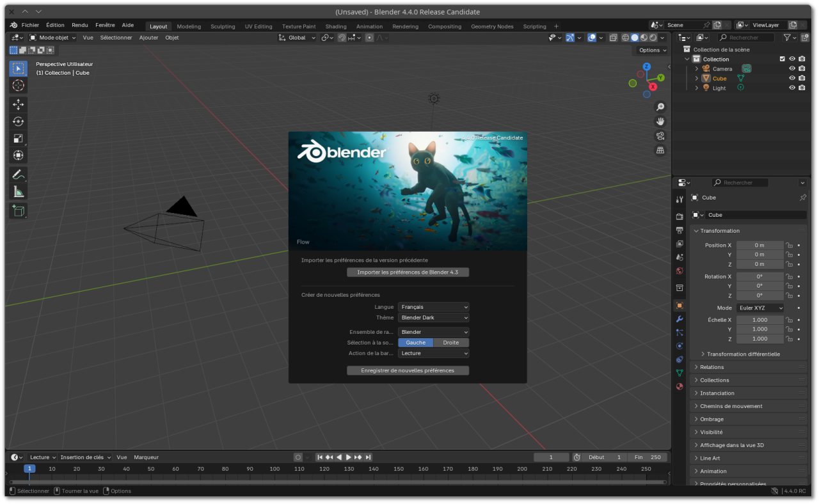Open spacebar action dropdown showing Lecture

(433, 353)
